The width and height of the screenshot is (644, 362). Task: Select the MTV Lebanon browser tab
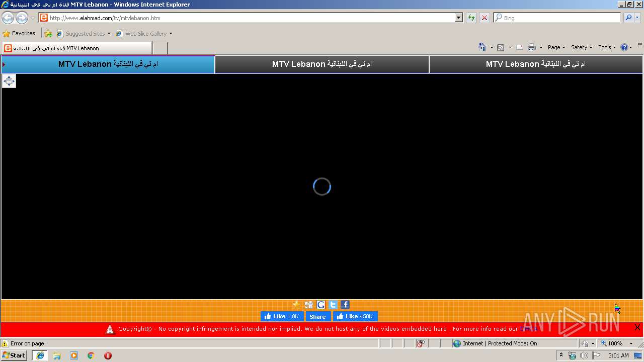point(76,48)
